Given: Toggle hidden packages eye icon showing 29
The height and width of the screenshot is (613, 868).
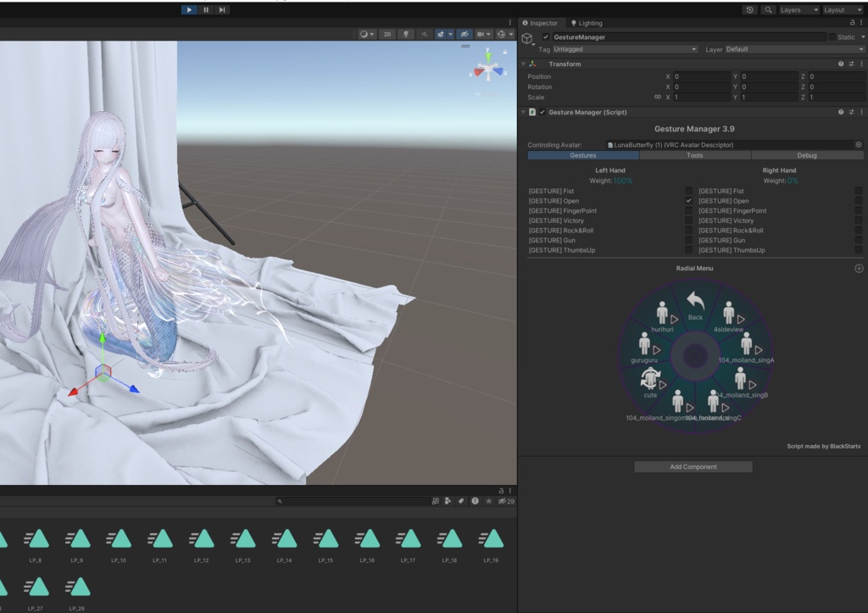Looking at the screenshot, I should 506,501.
